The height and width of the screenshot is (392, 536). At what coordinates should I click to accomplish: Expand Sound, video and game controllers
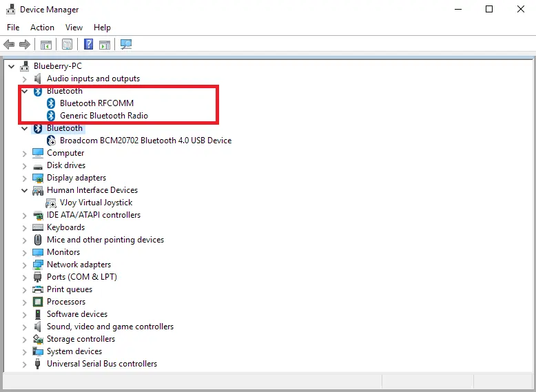(x=24, y=327)
